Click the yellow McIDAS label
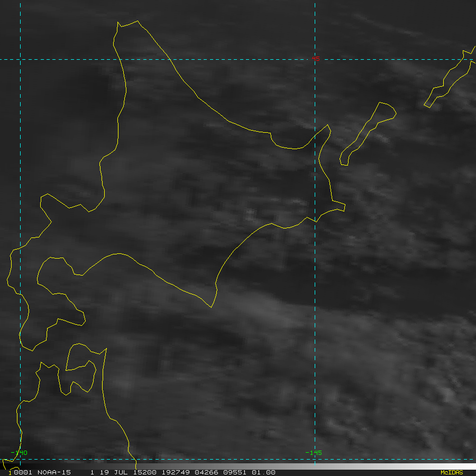 [451, 472]
